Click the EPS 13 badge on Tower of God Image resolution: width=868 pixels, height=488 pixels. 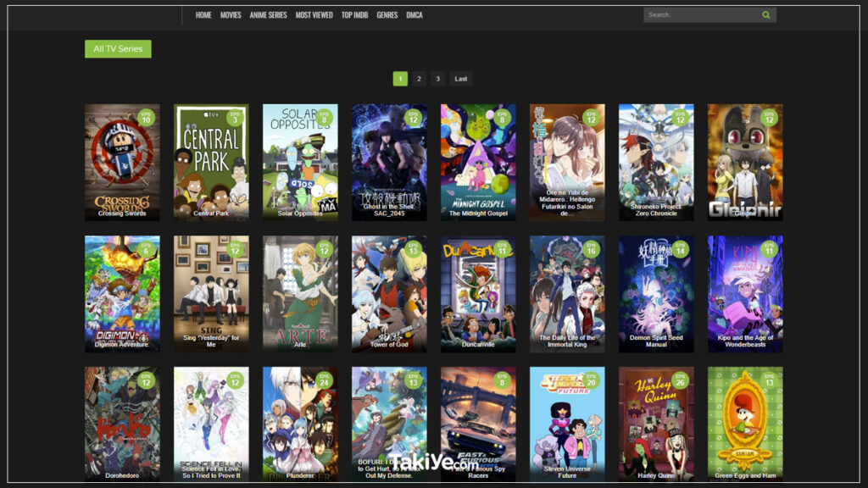[x=413, y=250]
